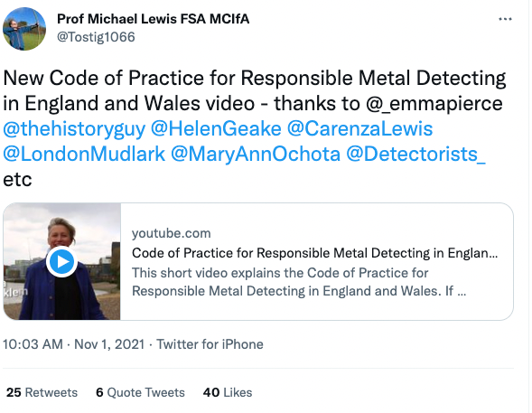Visit the @MaryAnnOchota mention
532x413 pixels.
tap(256, 154)
